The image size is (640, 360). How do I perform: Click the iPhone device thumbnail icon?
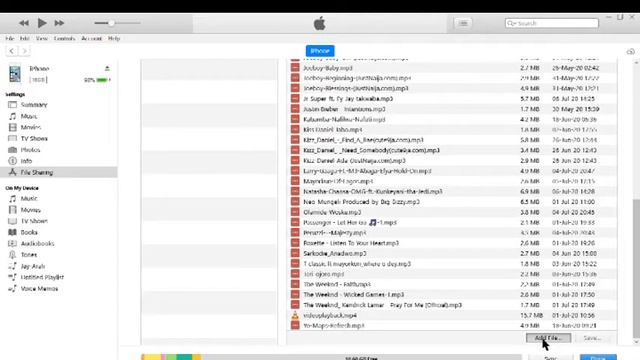tap(15, 74)
